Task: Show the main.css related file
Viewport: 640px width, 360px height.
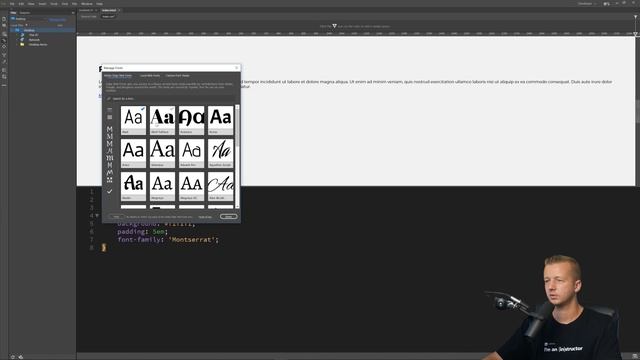Action: [108, 17]
